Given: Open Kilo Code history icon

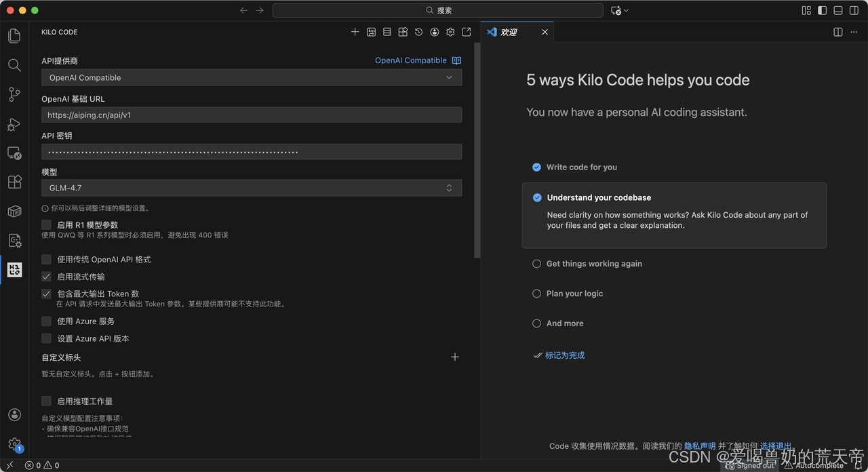Looking at the screenshot, I should point(418,32).
